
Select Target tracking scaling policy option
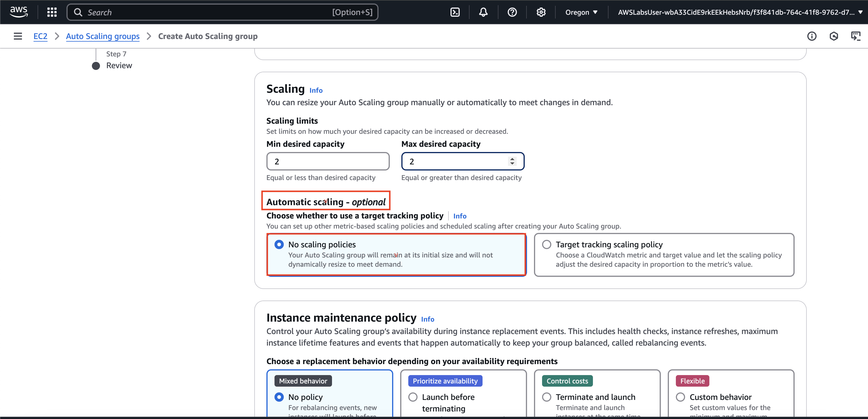(x=546, y=244)
